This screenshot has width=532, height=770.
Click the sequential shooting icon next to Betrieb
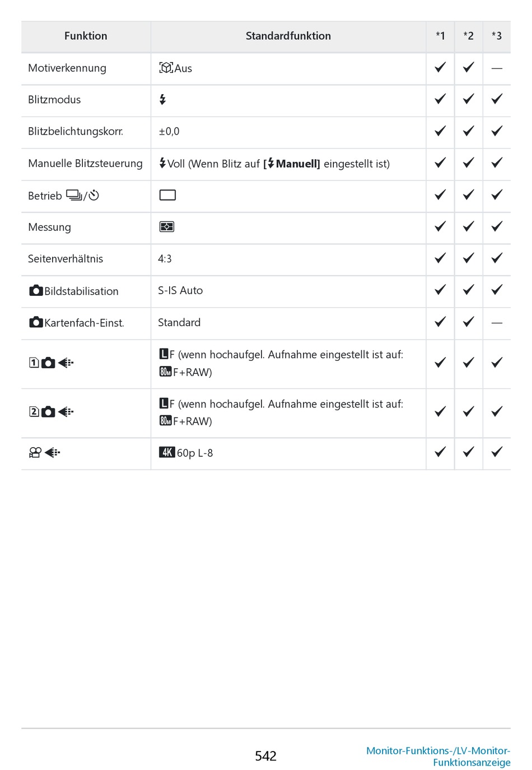click(x=74, y=195)
